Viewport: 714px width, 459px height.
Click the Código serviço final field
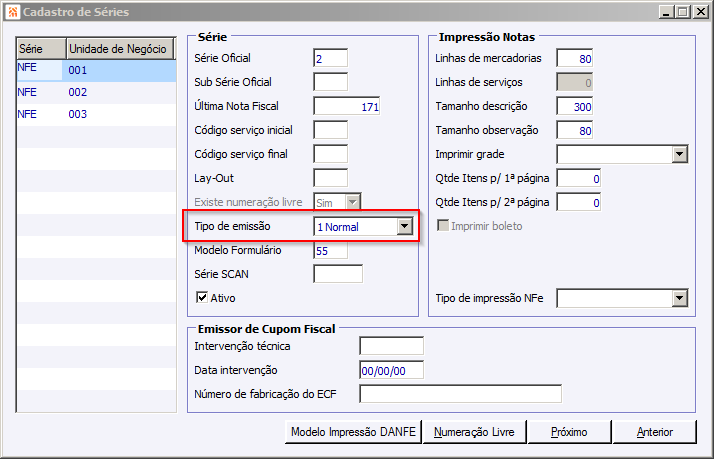pos(331,154)
